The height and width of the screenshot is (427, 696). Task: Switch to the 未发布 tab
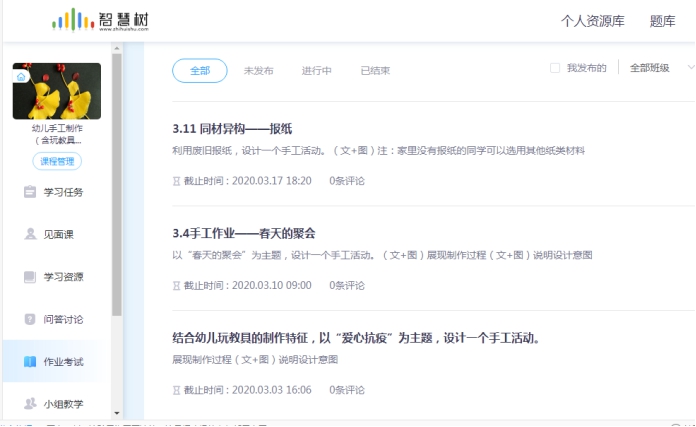[x=258, y=71]
